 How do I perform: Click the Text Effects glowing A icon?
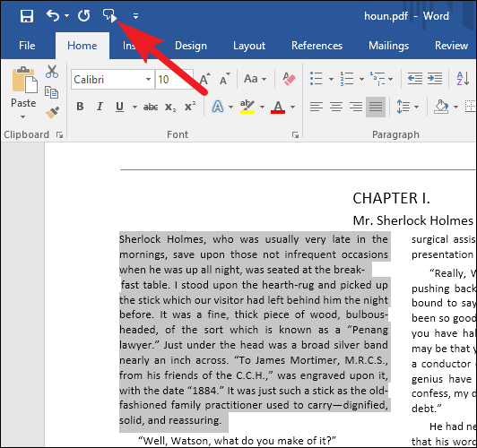[x=218, y=107]
